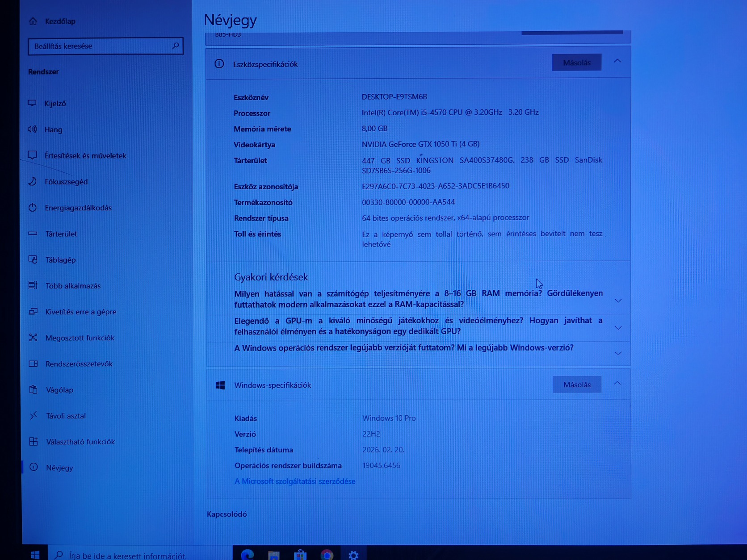Viewport: 747px width, 560px height.
Task: Click the Eszközspecifikációk info icon
Action: click(x=219, y=64)
